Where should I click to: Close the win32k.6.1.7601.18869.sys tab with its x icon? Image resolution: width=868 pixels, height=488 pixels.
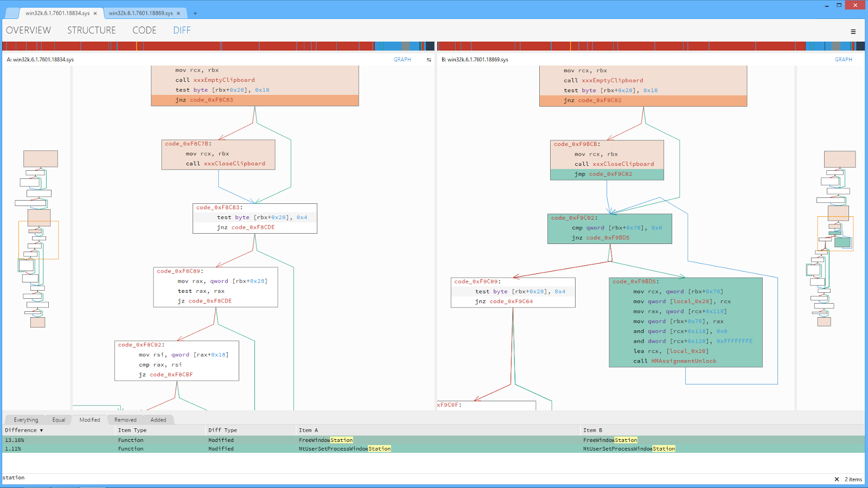(x=180, y=12)
